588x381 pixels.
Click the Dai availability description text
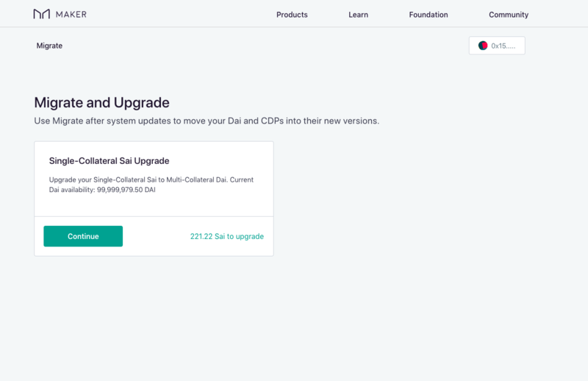(151, 185)
